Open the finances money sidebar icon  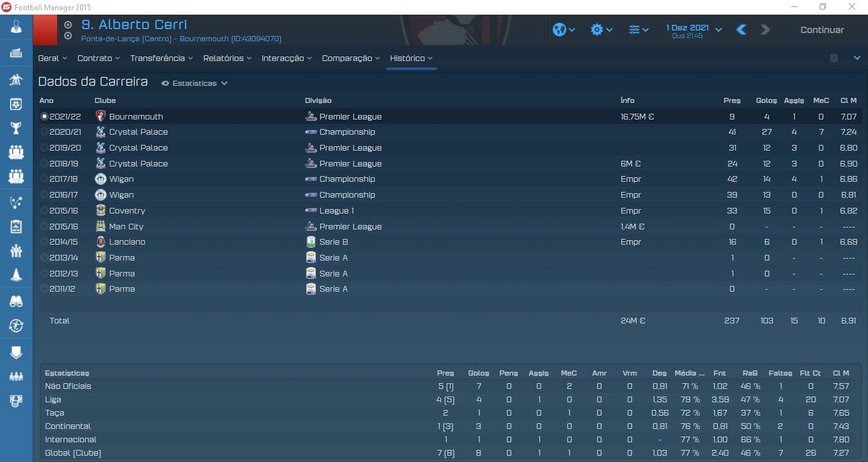[17, 400]
